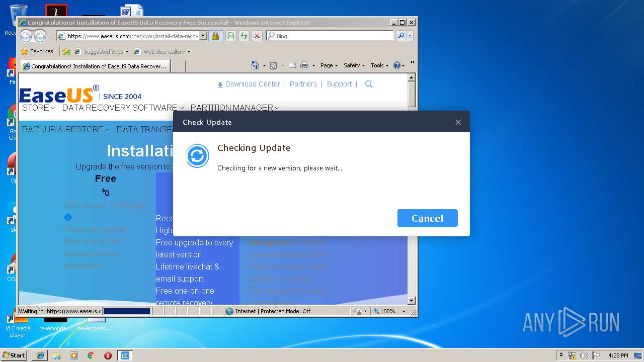The height and width of the screenshot is (362, 644).
Task: Click the blue refresh update icon in the dialog
Action: point(197,156)
